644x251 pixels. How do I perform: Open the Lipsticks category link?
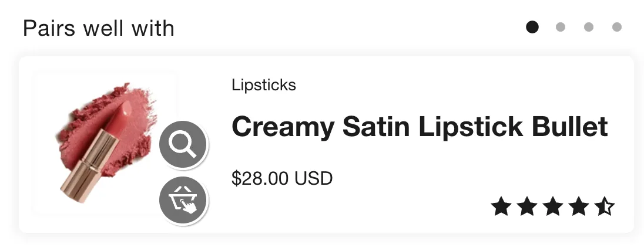(264, 85)
